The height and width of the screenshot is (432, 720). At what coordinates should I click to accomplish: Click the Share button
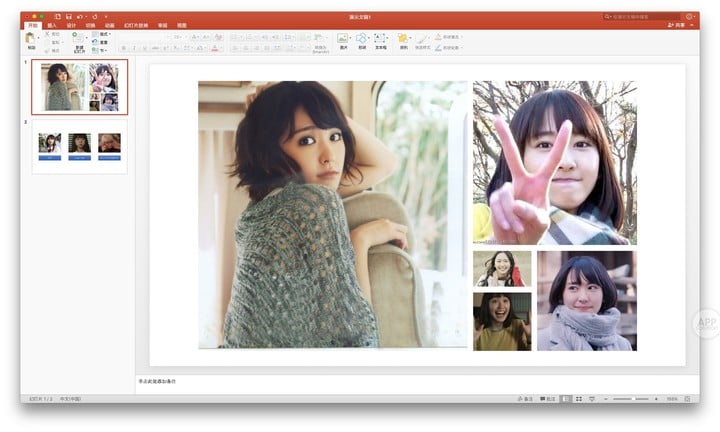676,25
